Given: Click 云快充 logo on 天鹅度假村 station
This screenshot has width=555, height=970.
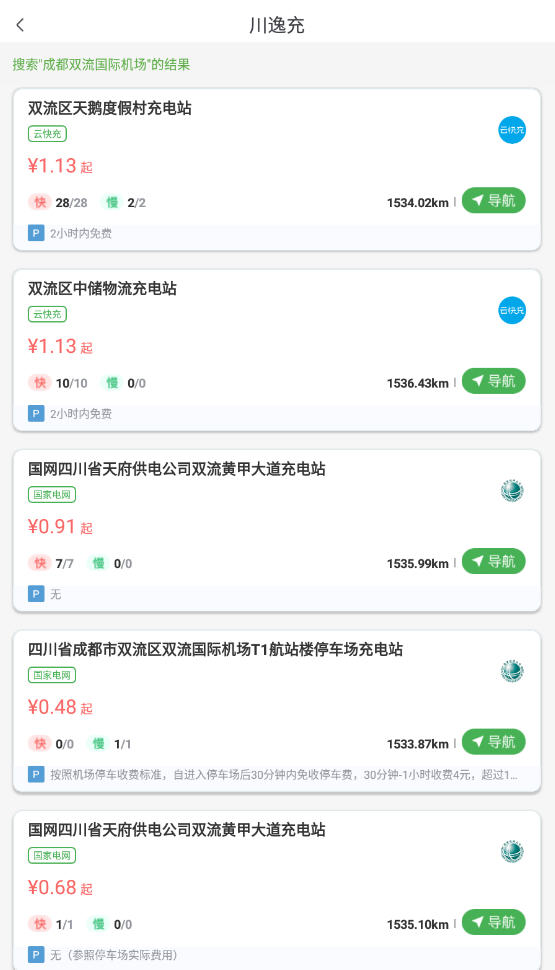Looking at the screenshot, I should [512, 130].
